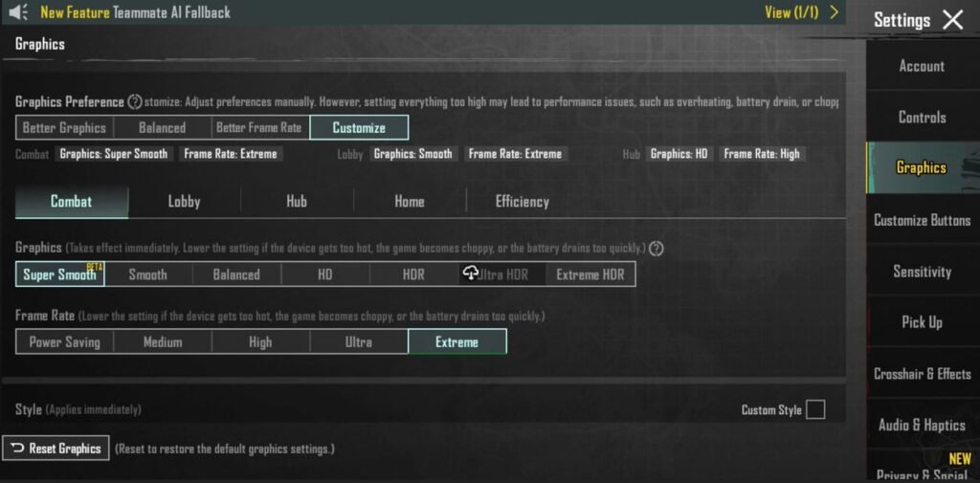Screen dimensions: 980x483
Task: Click the help icon beside Graphics description
Action: [657, 249]
